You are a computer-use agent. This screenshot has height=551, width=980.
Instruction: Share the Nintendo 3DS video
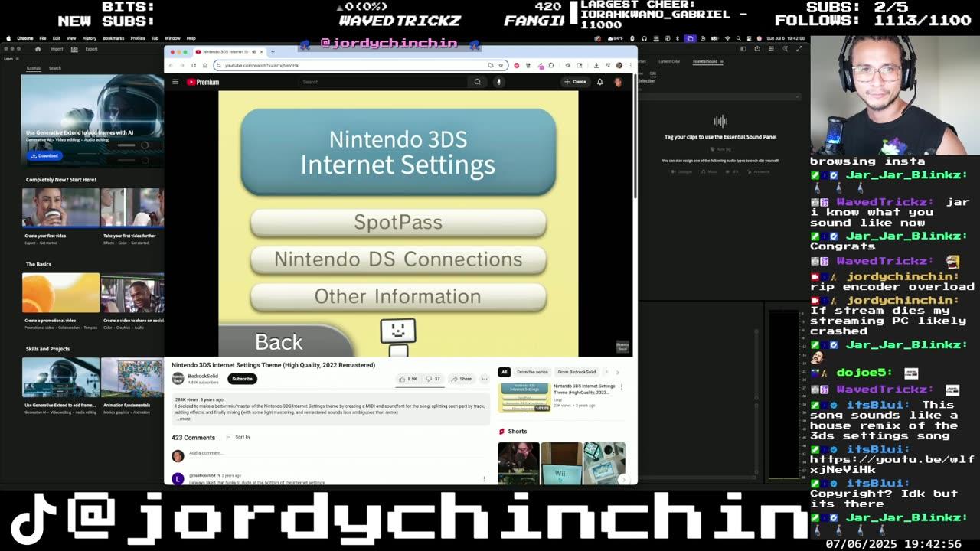pyautogui.click(x=461, y=379)
